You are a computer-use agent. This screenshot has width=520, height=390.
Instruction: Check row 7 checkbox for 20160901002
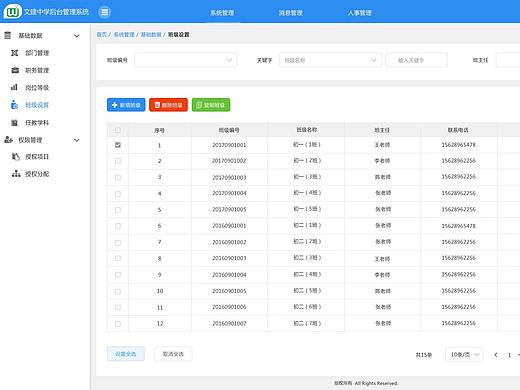[118, 243]
